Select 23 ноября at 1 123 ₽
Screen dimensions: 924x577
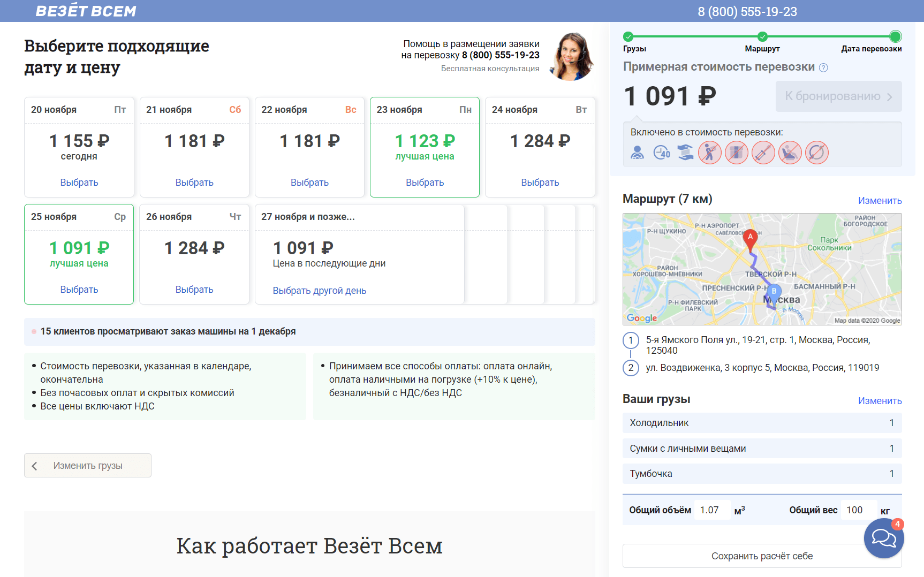[x=425, y=183]
